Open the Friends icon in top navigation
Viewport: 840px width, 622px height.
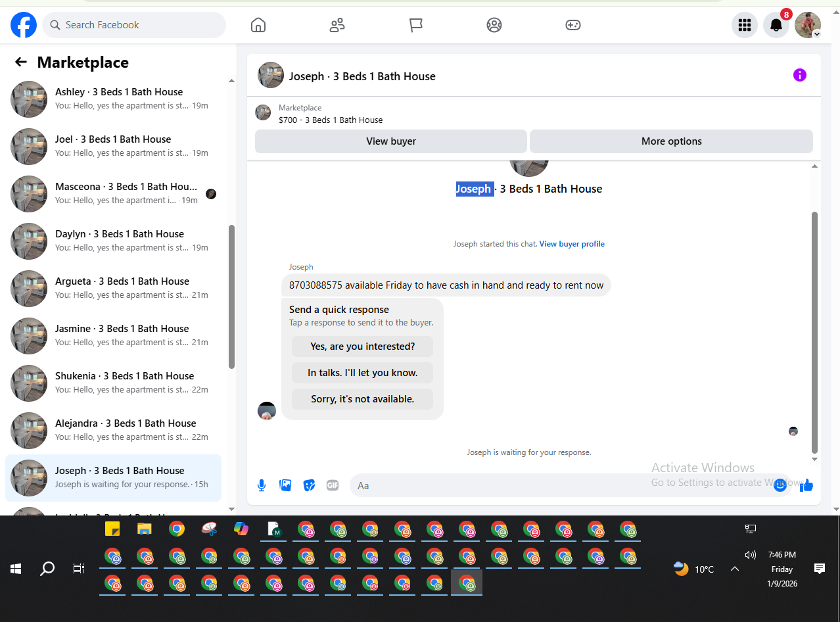pos(337,25)
